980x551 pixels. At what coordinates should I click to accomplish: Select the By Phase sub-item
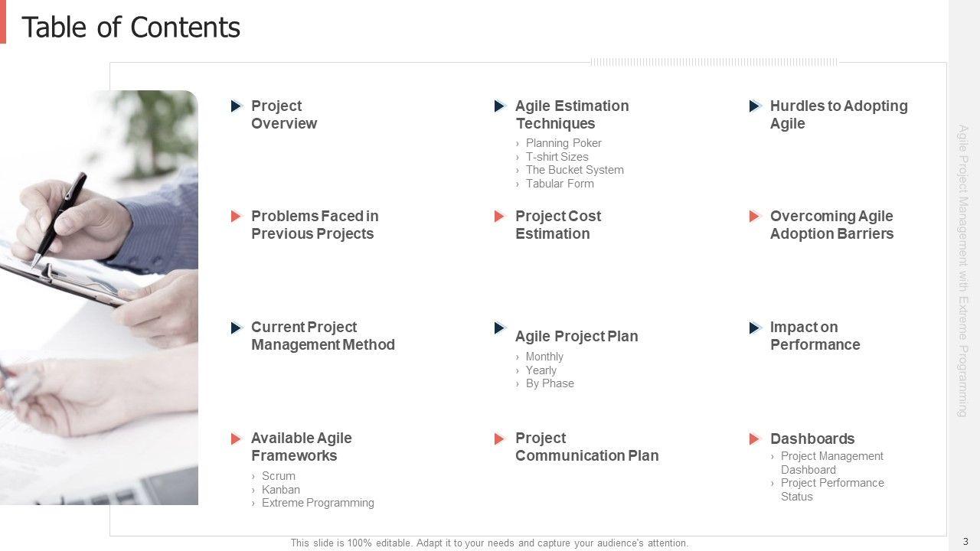click(x=550, y=383)
